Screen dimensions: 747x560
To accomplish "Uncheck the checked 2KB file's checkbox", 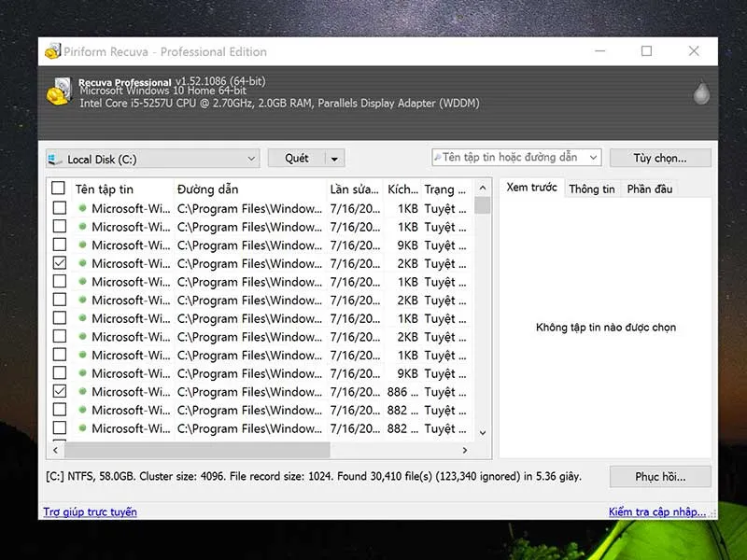I will (x=60, y=263).
